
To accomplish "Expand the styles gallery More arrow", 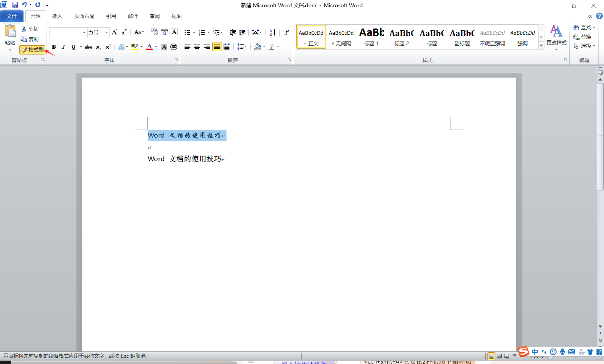I will pos(541,45).
